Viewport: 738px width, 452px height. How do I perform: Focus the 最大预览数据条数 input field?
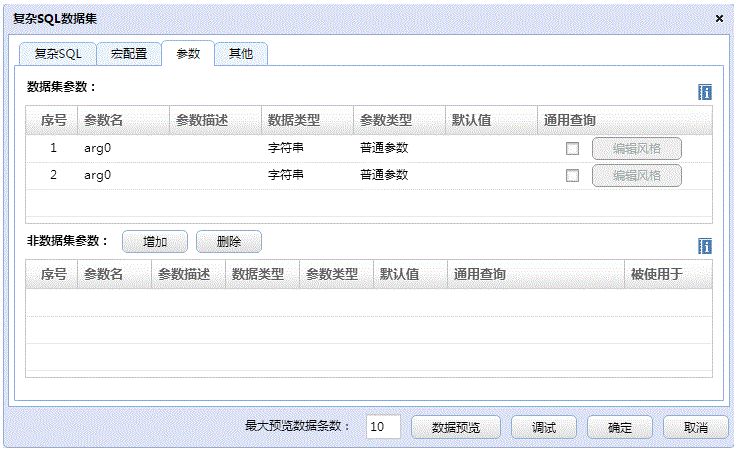tap(383, 427)
